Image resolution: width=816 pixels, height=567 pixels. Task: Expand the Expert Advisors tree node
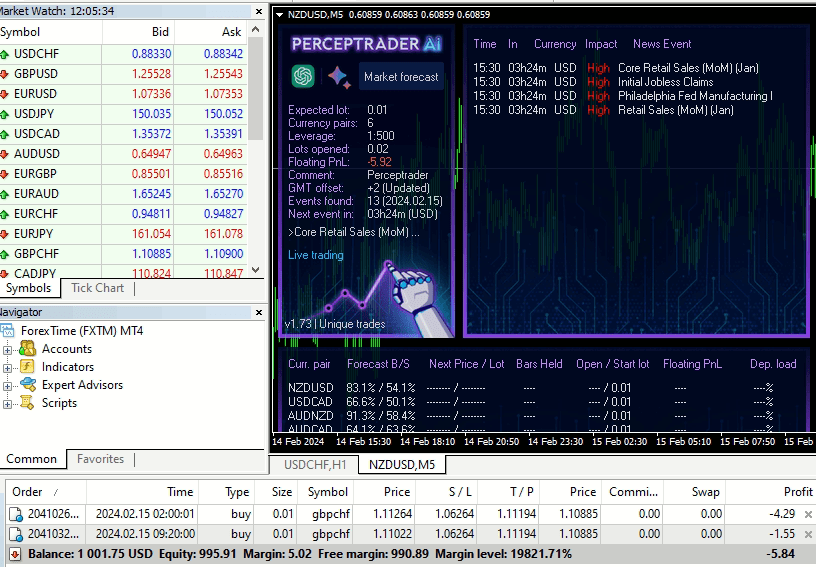[8, 385]
